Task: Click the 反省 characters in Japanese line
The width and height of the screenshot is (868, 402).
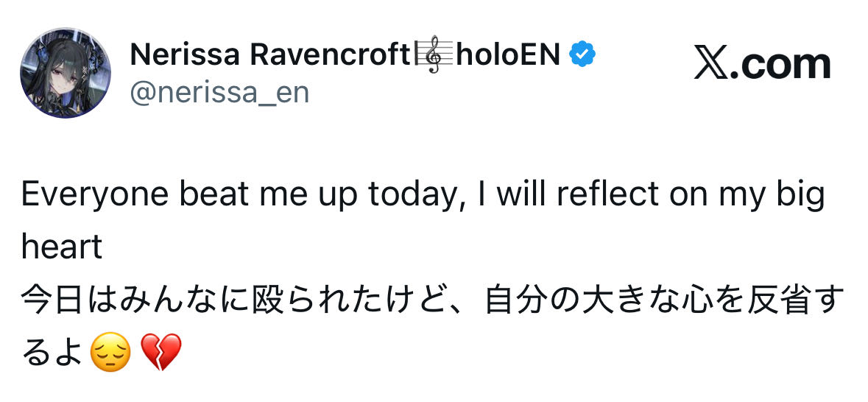Action: [x=768, y=302]
